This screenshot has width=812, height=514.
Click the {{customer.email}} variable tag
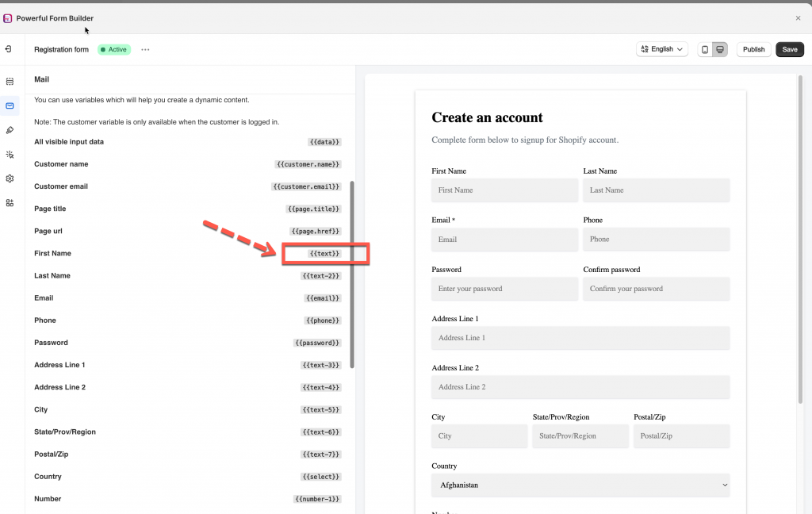tap(307, 186)
